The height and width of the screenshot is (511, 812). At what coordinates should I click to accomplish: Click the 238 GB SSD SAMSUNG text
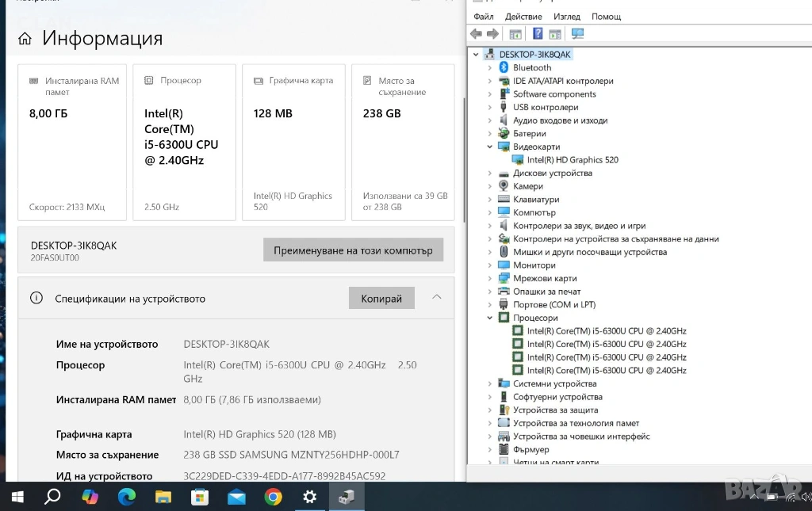(x=291, y=455)
